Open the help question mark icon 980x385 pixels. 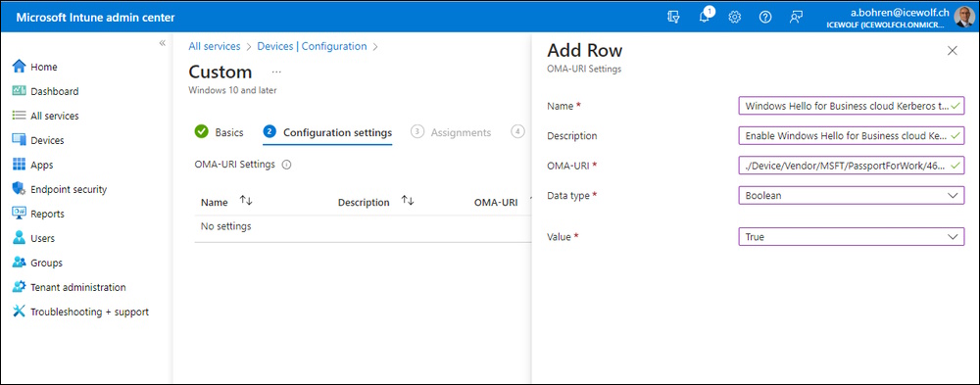(x=765, y=17)
